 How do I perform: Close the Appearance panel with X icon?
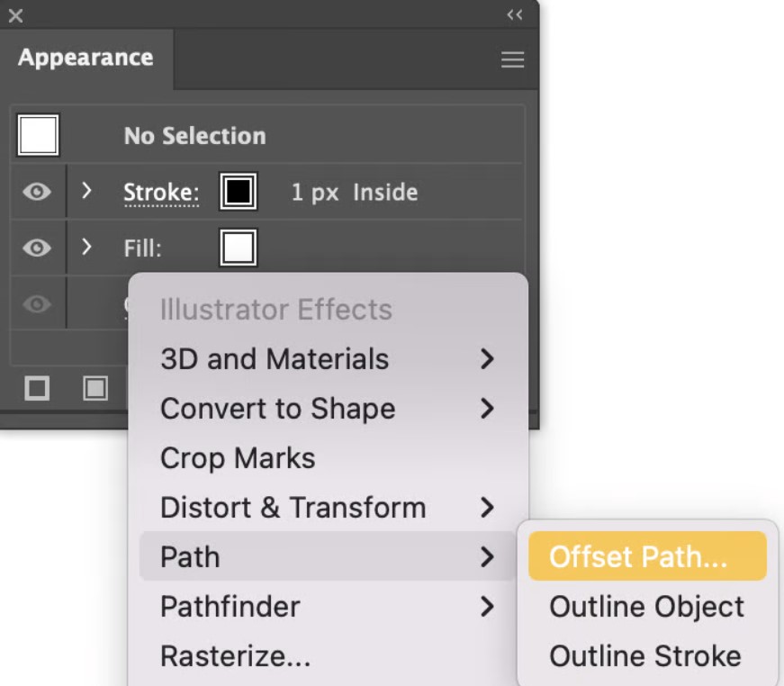click(x=15, y=16)
